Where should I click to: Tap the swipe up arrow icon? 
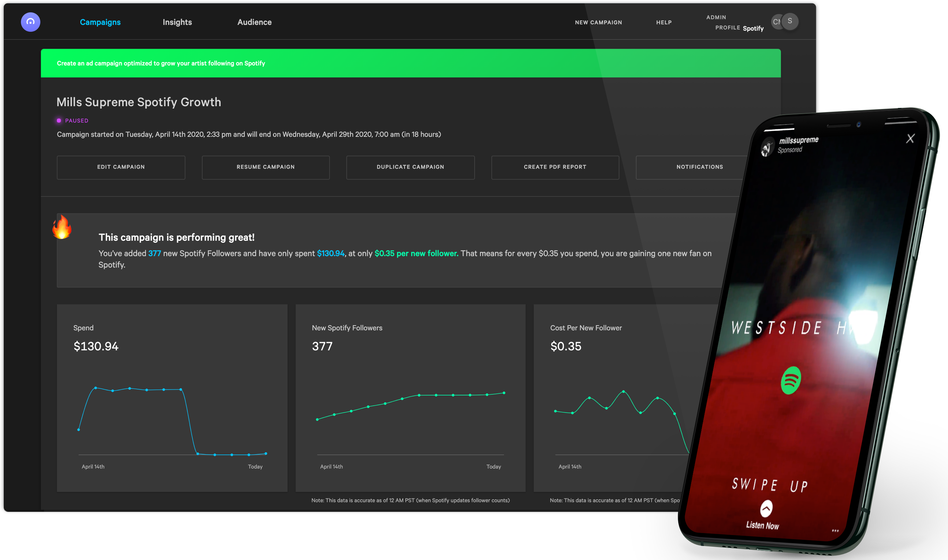point(766,509)
